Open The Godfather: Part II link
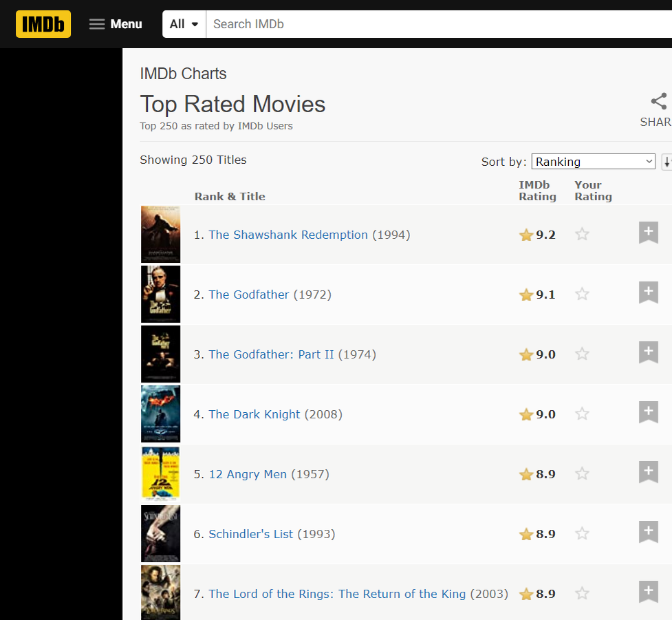Viewport: 672px width, 620px height. (271, 354)
